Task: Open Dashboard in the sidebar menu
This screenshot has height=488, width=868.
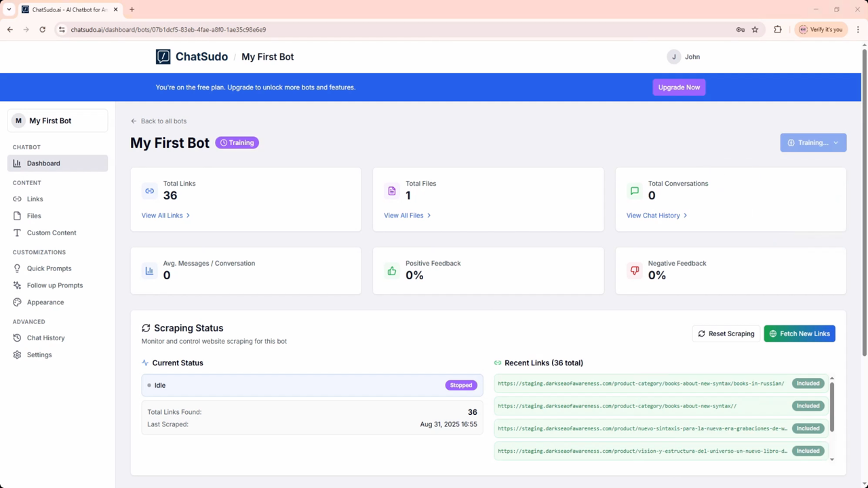Action: click(58, 163)
